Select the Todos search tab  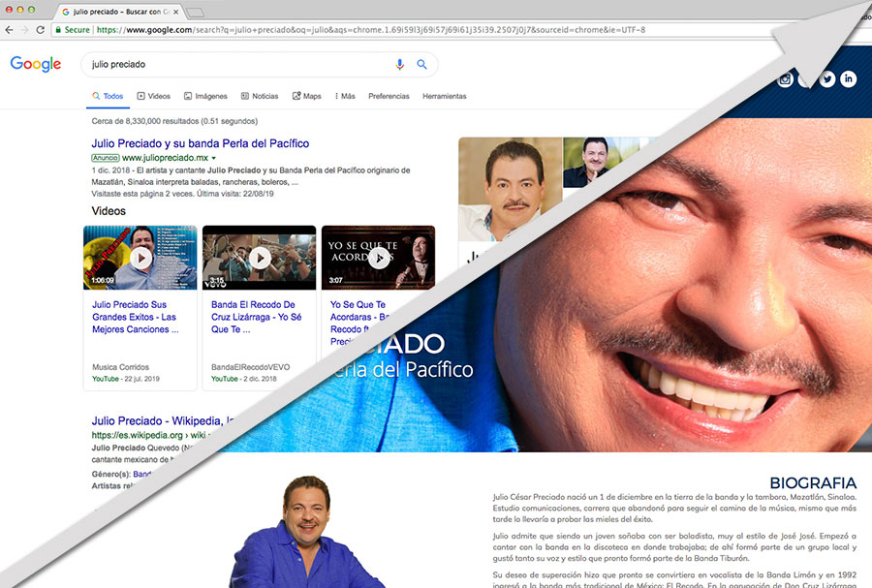(108, 96)
